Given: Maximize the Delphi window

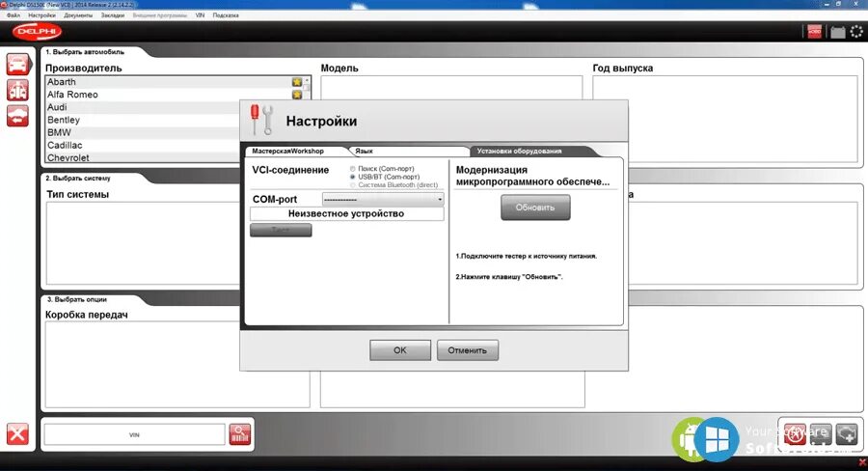Looking at the screenshot, I should (x=839, y=4).
